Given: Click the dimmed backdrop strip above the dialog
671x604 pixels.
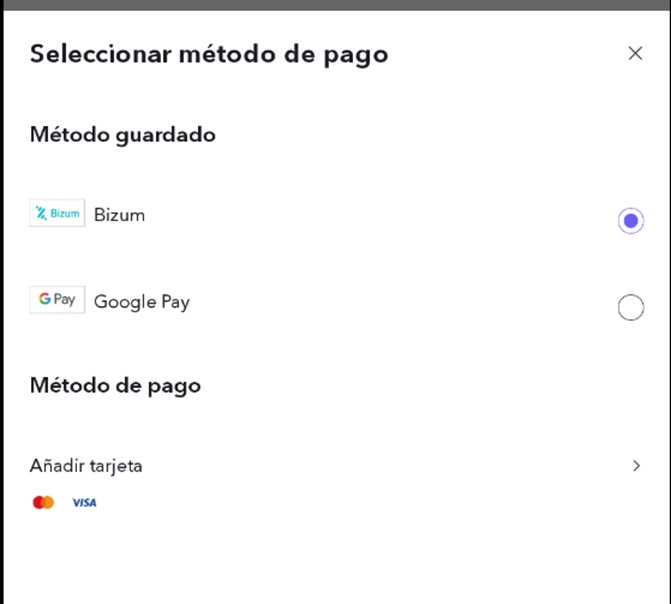Looking at the screenshot, I should click(335, 5).
